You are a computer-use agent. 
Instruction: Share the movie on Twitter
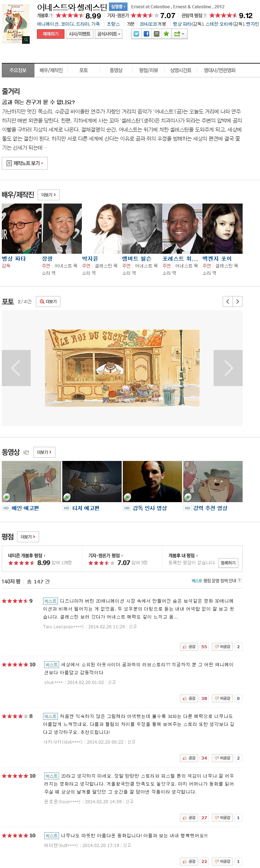[x=137, y=34]
